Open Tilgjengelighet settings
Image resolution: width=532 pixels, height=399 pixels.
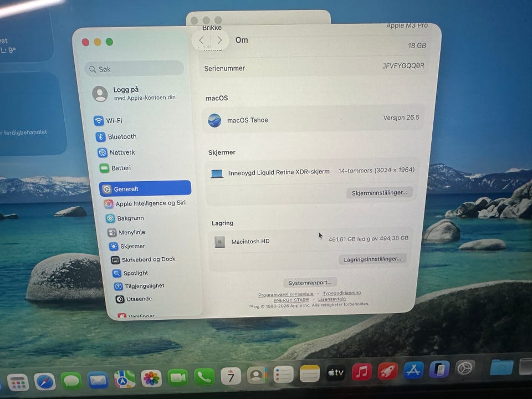coord(139,286)
